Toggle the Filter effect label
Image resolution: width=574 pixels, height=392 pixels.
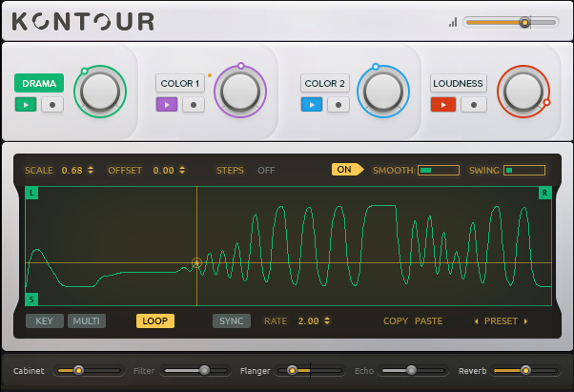(x=144, y=371)
